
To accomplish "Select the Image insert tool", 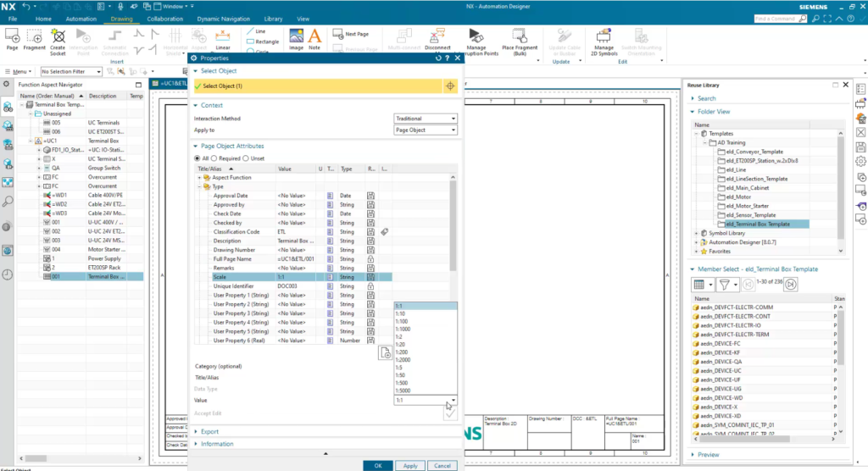I will [296, 36].
